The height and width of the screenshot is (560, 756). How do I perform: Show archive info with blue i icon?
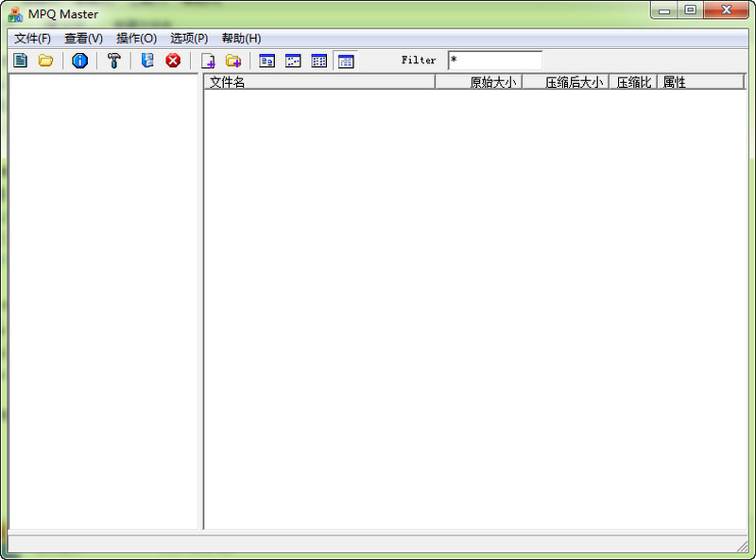click(x=79, y=60)
